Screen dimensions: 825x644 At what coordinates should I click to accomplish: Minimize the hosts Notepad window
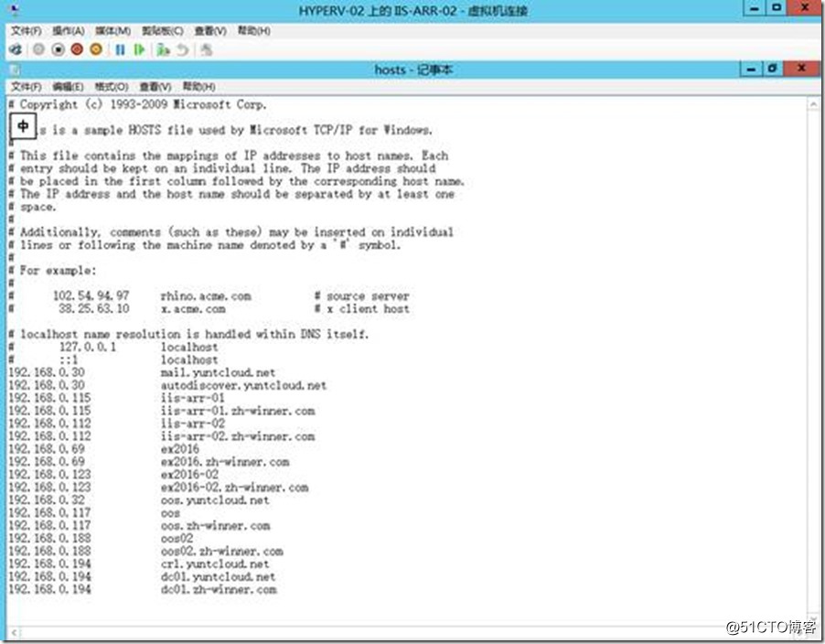pos(751,69)
